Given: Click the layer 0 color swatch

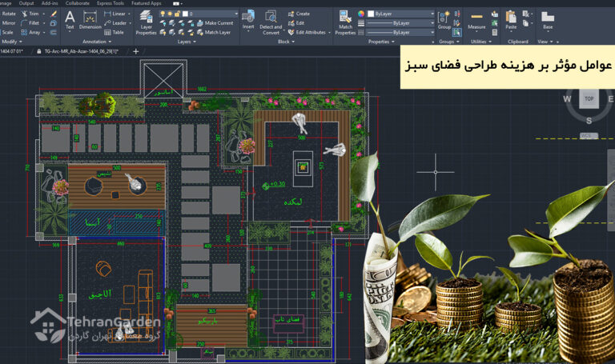Looking at the screenshot, I should pyautogui.click(x=185, y=14).
